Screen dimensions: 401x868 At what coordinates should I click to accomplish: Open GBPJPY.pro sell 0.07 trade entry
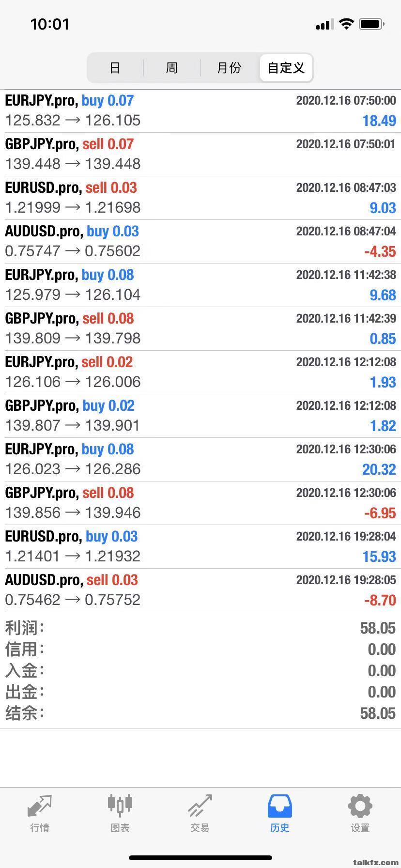coord(200,155)
